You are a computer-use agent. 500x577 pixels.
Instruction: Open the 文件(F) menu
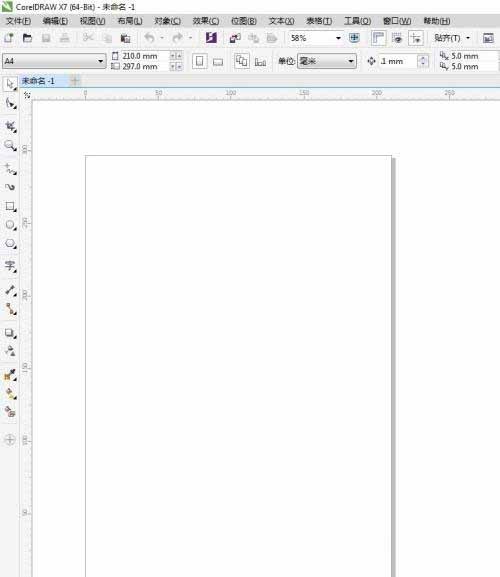pos(18,21)
